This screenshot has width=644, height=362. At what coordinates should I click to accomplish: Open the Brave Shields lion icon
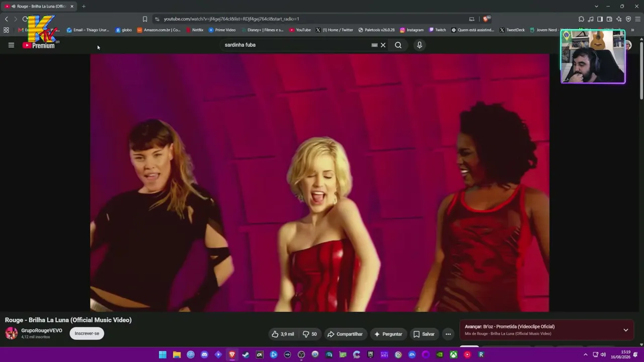pyautogui.click(x=486, y=19)
